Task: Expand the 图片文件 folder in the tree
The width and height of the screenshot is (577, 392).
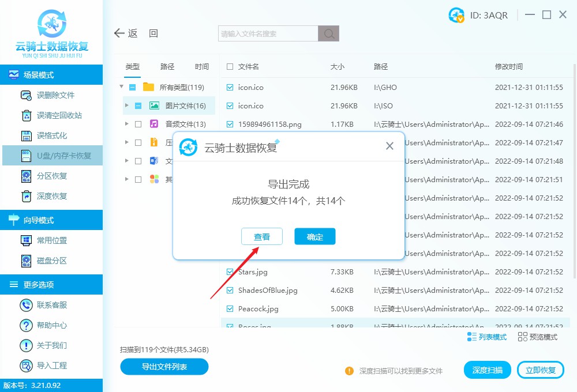Action: point(128,105)
